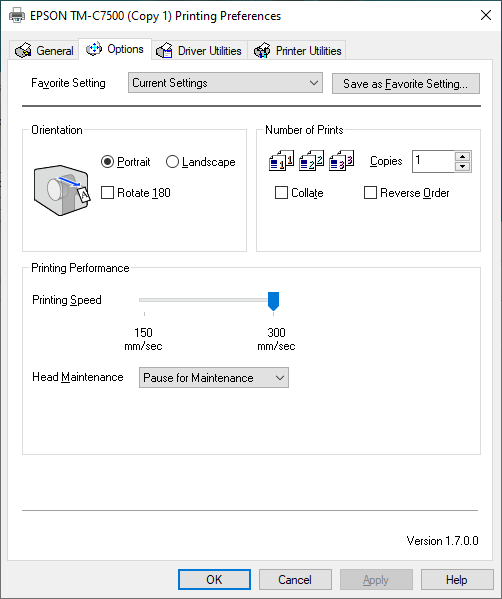Click the Cancel button

295,580
